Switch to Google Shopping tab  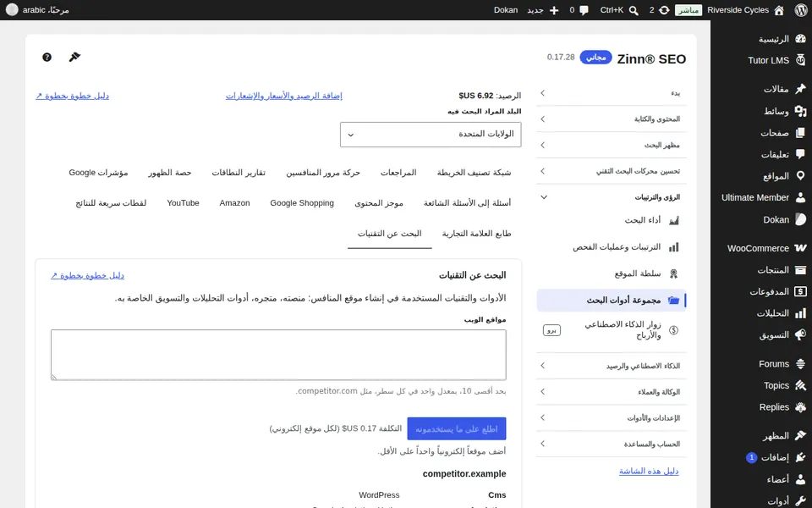[x=302, y=203]
